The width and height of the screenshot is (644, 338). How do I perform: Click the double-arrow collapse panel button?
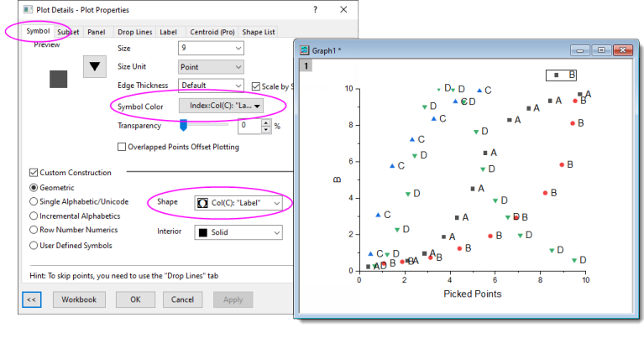coord(31,299)
